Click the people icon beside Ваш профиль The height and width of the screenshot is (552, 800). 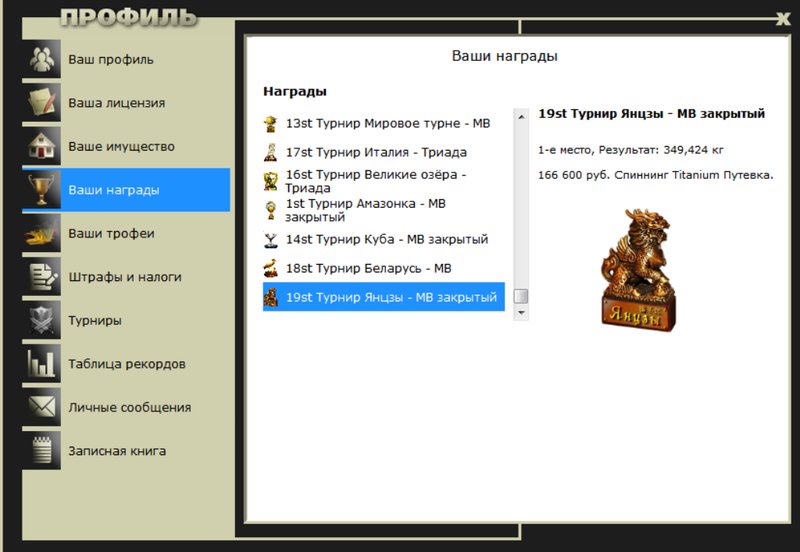coord(42,59)
